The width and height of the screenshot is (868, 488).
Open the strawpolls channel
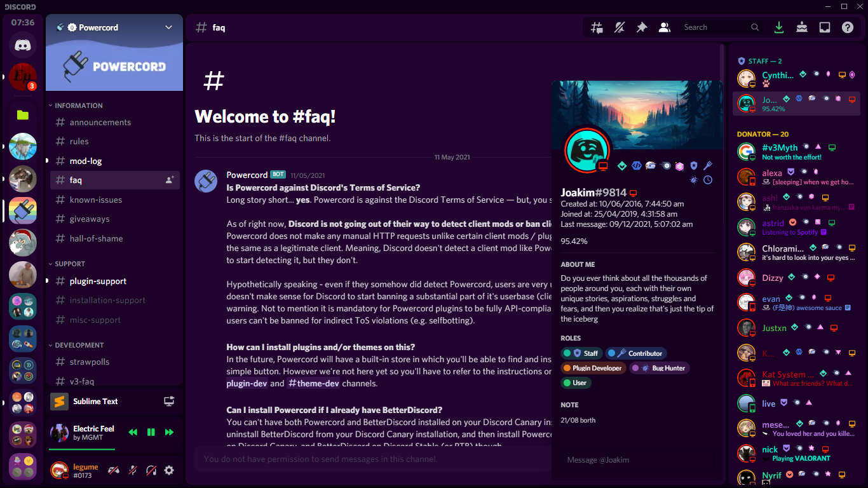(x=114, y=362)
